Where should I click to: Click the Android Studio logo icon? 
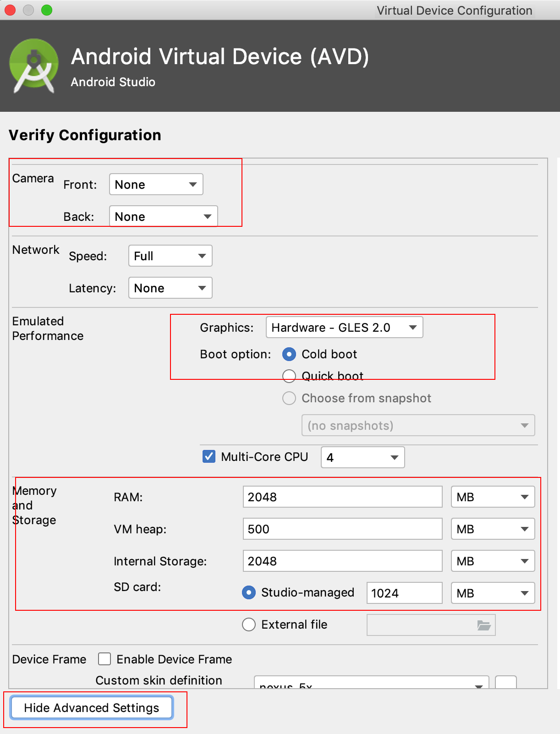coord(34,66)
